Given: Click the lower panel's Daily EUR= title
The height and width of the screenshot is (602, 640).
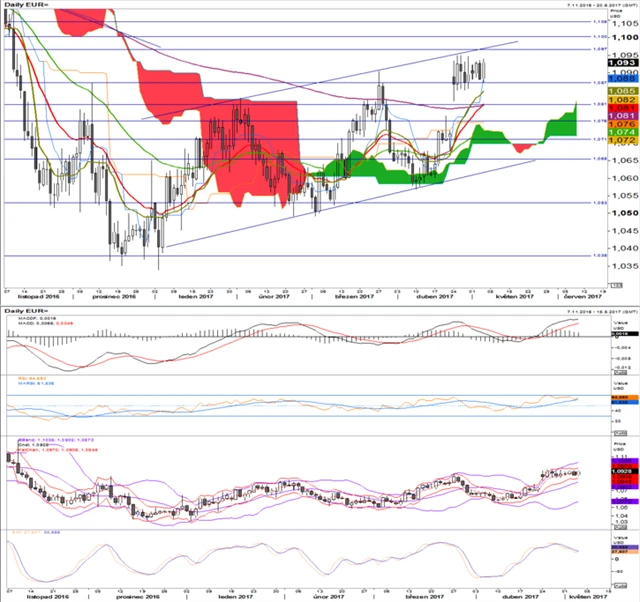Looking at the screenshot, I should tap(28, 312).
